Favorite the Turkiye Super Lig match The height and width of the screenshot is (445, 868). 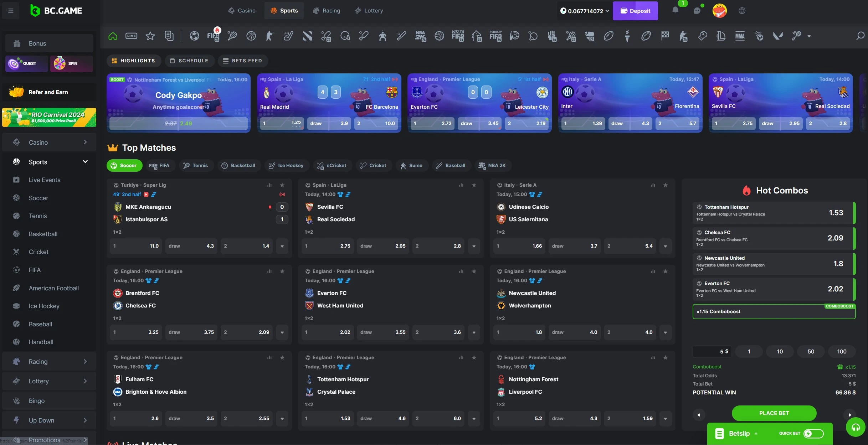(x=282, y=185)
